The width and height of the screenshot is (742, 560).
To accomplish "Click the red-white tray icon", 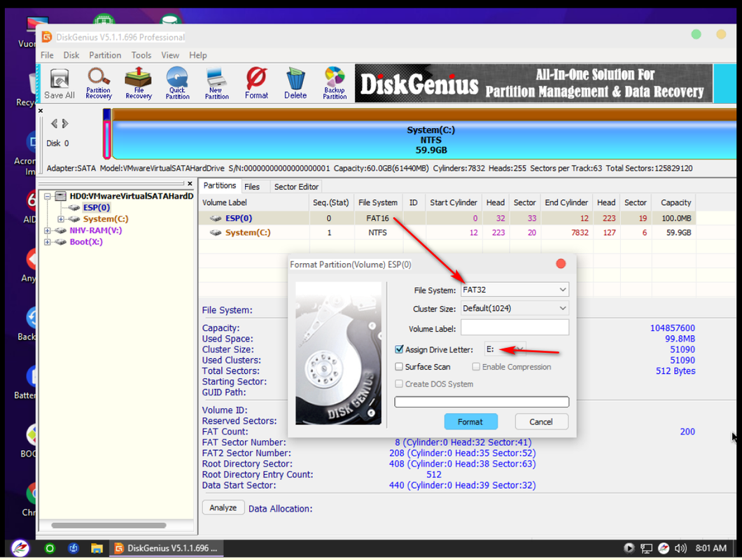I will pyautogui.click(x=664, y=548).
